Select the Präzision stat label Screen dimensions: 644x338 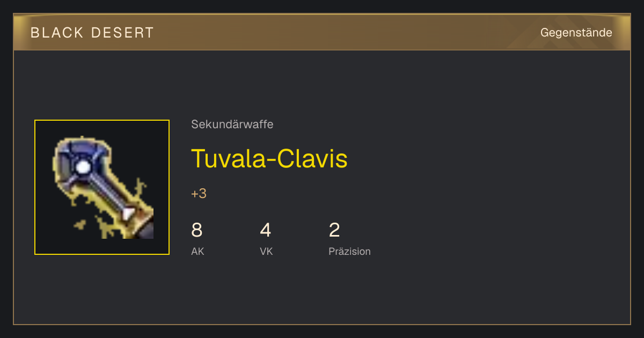click(x=349, y=252)
